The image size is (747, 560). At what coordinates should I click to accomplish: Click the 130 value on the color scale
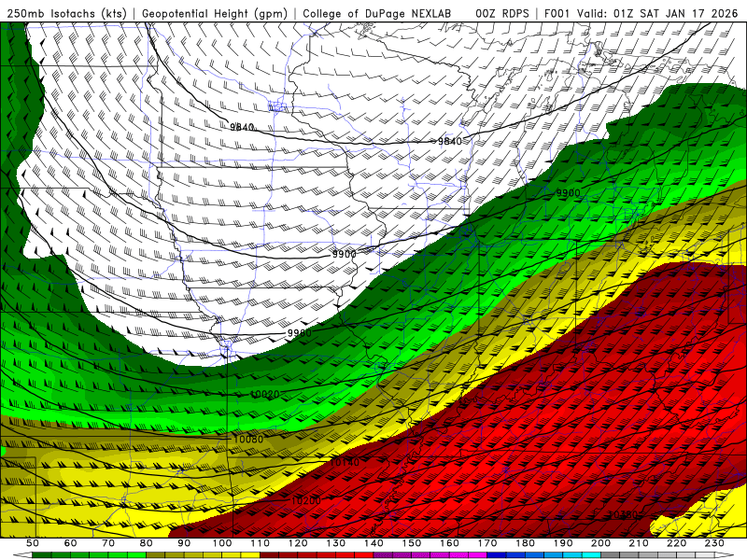point(336,543)
